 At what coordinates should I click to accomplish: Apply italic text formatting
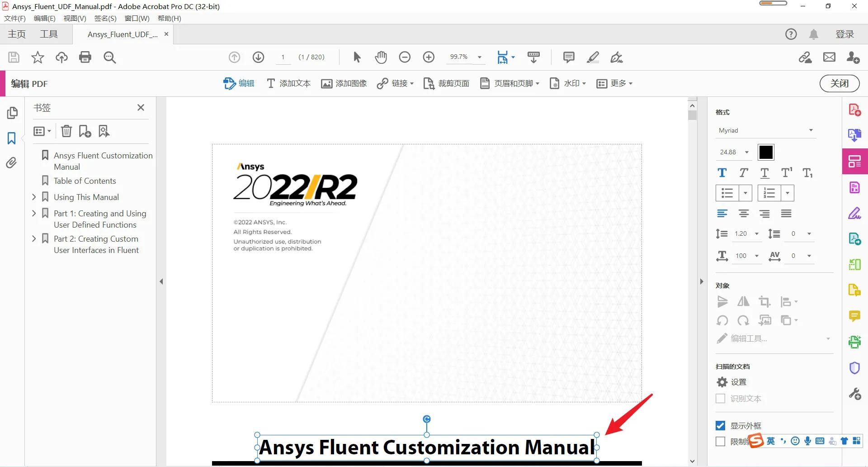click(743, 173)
